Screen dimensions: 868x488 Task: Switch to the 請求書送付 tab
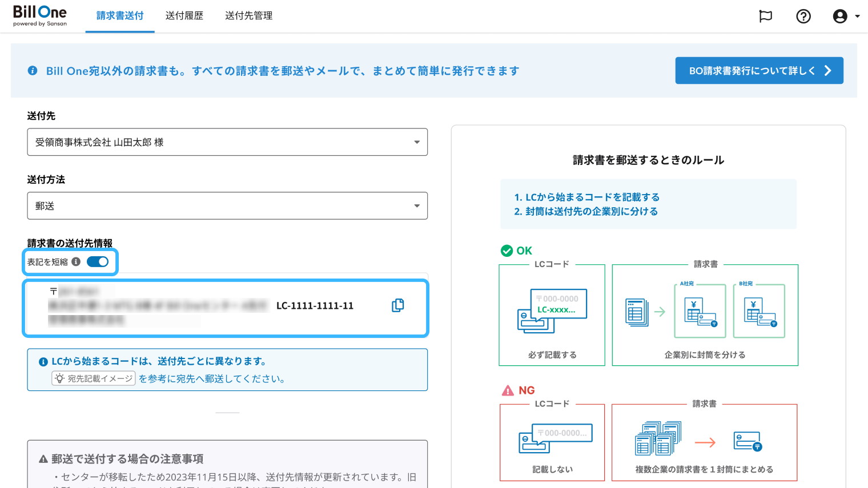120,16
